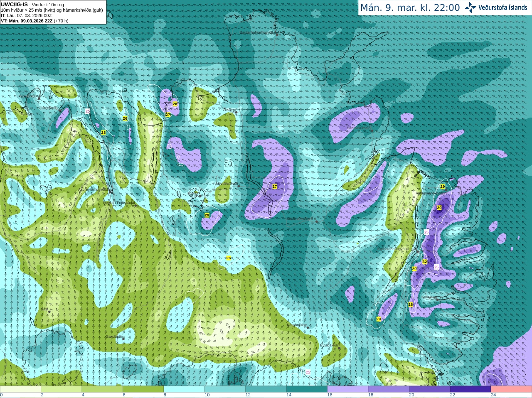Click the 28 gust marker north of Akureyrarflugvöllur
Viewport: 532px width, 398px height.
click(103, 133)
